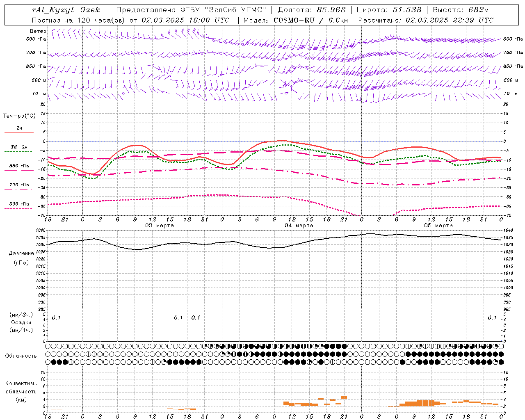Click the calculation timestamp 02.03.2025 22:39 UTC

(450, 20)
